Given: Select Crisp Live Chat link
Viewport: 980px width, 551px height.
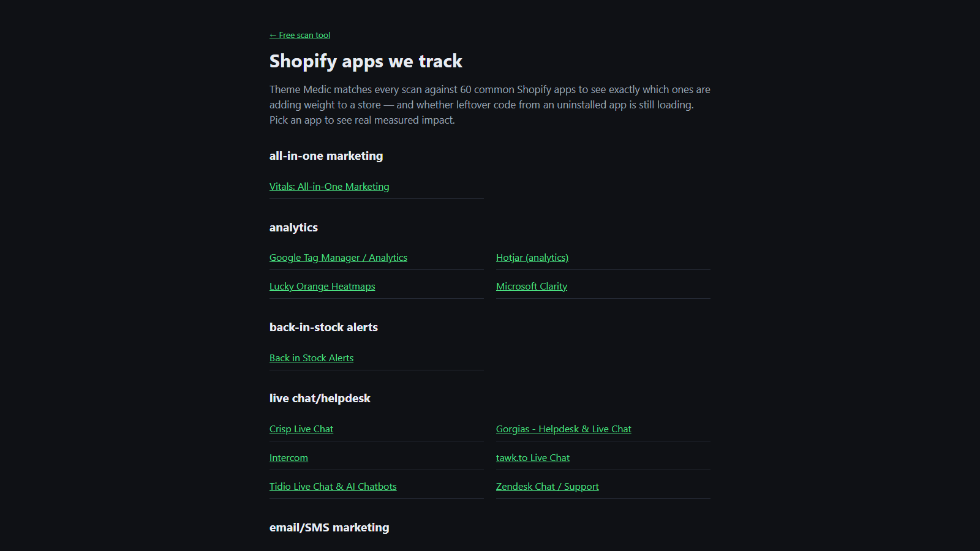Looking at the screenshot, I should pyautogui.click(x=301, y=429).
